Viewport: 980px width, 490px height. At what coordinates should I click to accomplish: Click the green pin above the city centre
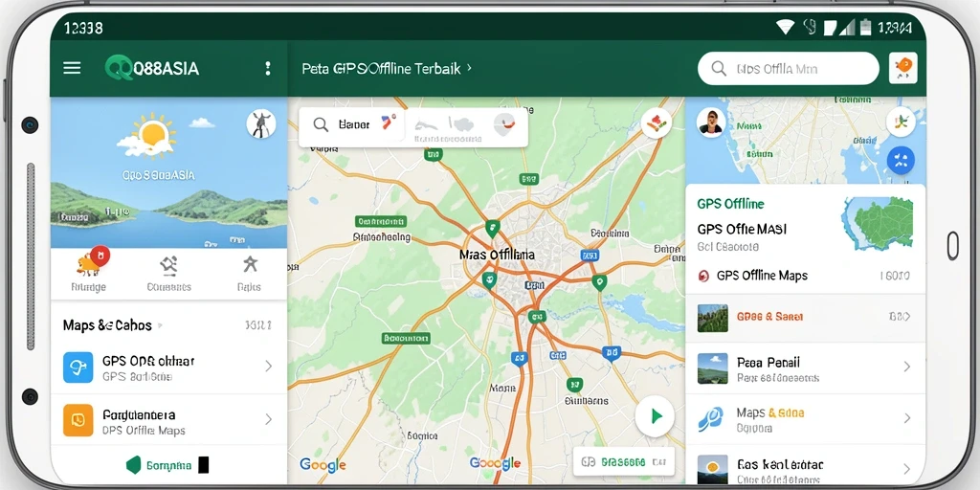click(x=493, y=229)
